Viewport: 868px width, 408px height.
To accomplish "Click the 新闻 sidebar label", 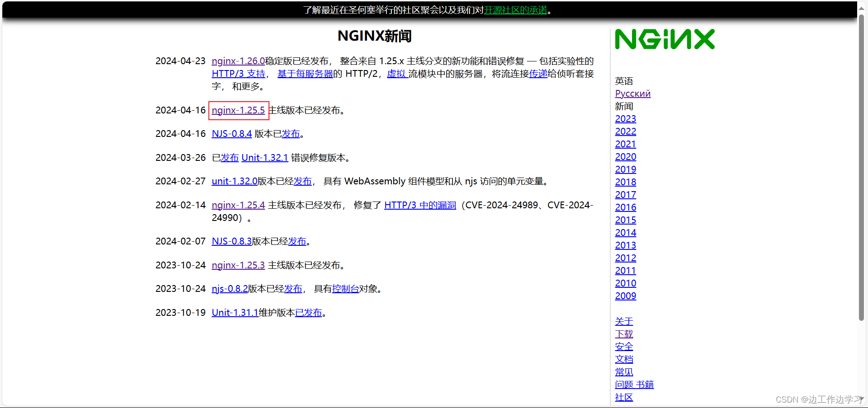I will pos(624,106).
